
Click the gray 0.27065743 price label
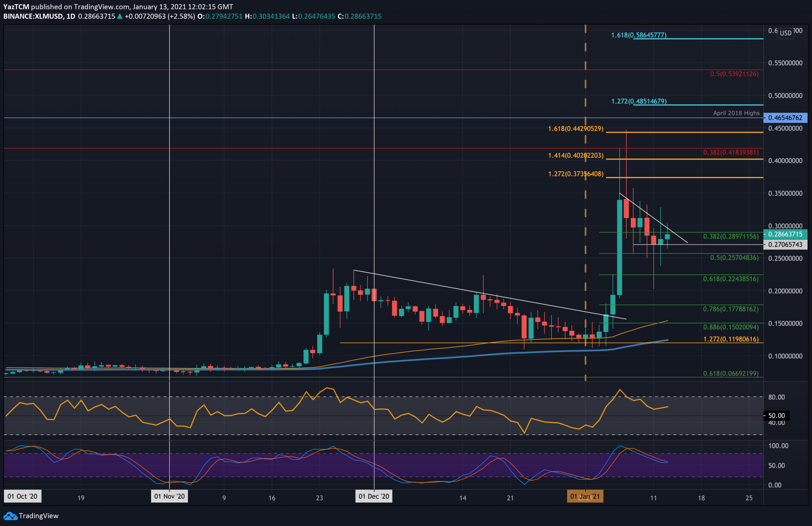coord(785,245)
